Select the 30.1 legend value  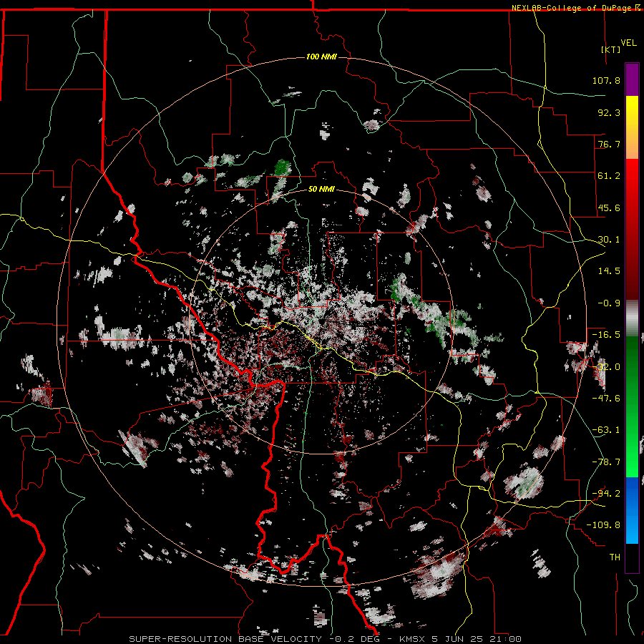tap(609, 240)
